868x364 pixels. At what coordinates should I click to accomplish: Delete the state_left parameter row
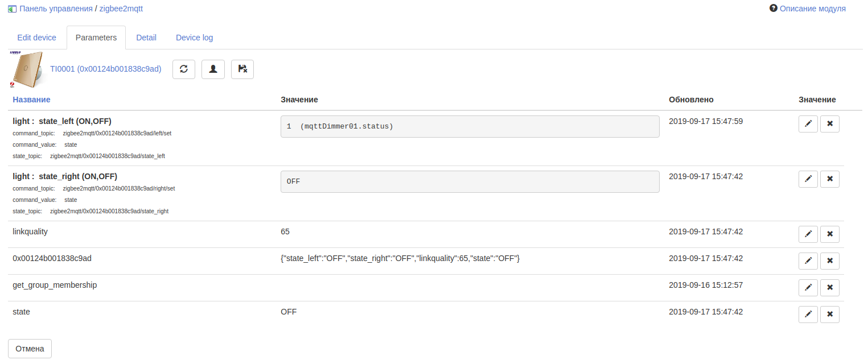pyautogui.click(x=830, y=123)
